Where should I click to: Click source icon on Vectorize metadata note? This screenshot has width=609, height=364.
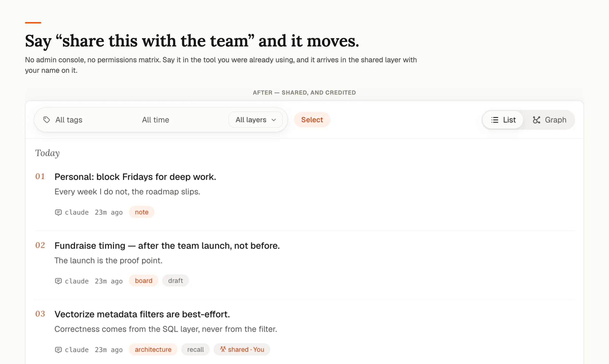tap(58, 350)
